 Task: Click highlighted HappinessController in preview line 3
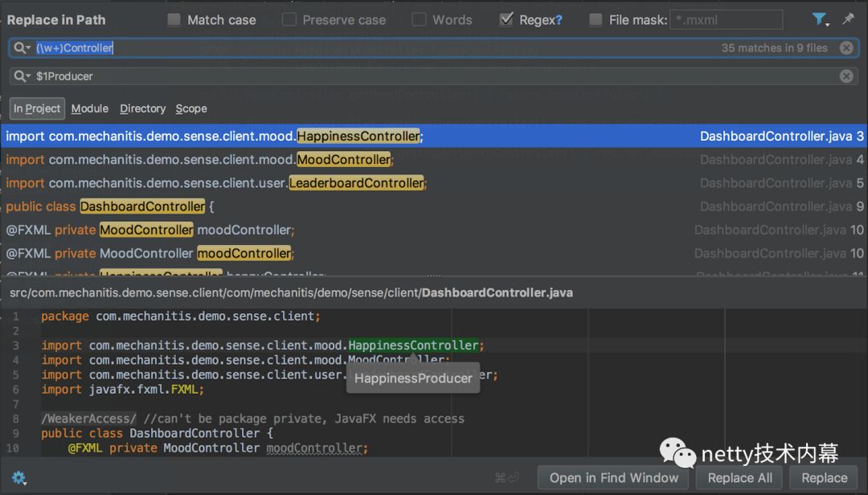tap(413, 346)
